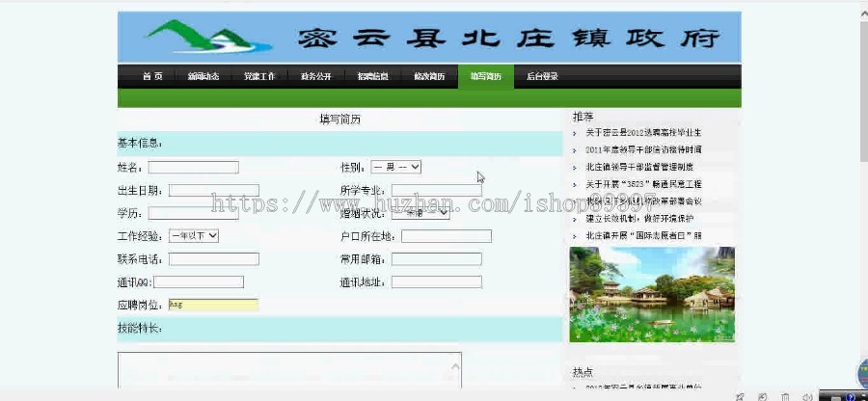Click the lakeside pavilion scenery image
The height and width of the screenshot is (401, 868).
click(x=652, y=294)
